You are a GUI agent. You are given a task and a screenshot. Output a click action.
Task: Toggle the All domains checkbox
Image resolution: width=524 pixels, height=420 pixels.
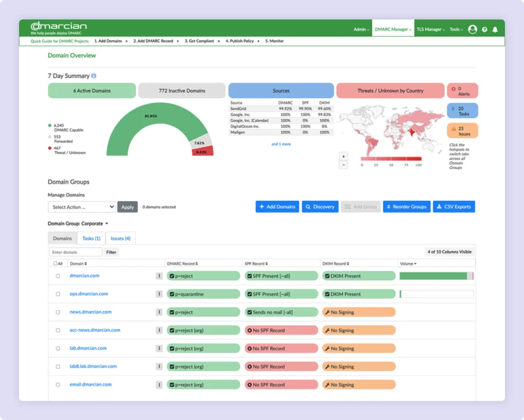pos(55,263)
